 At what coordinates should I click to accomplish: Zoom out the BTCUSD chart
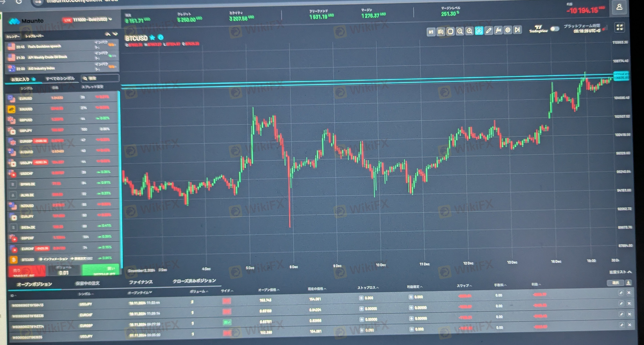[x=460, y=31]
